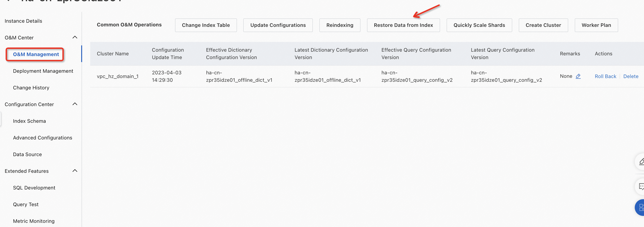Click the Create Cluster button
The image size is (644, 227).
tap(543, 25)
